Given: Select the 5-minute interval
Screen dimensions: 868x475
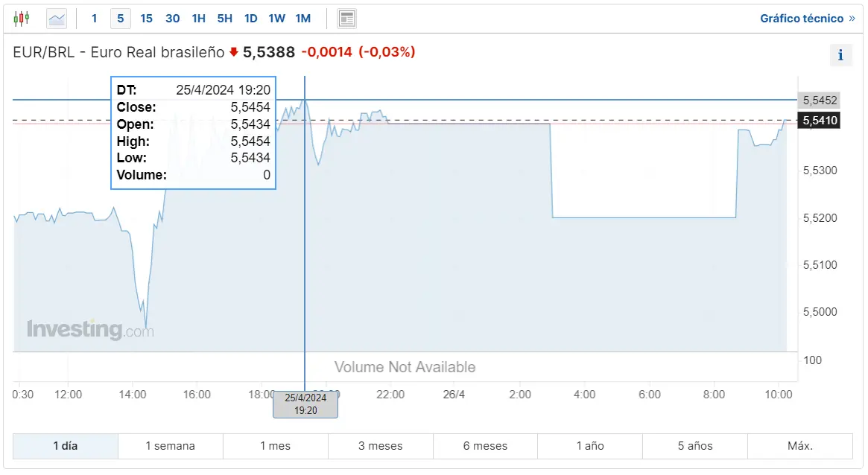Looking at the screenshot, I should (x=121, y=19).
